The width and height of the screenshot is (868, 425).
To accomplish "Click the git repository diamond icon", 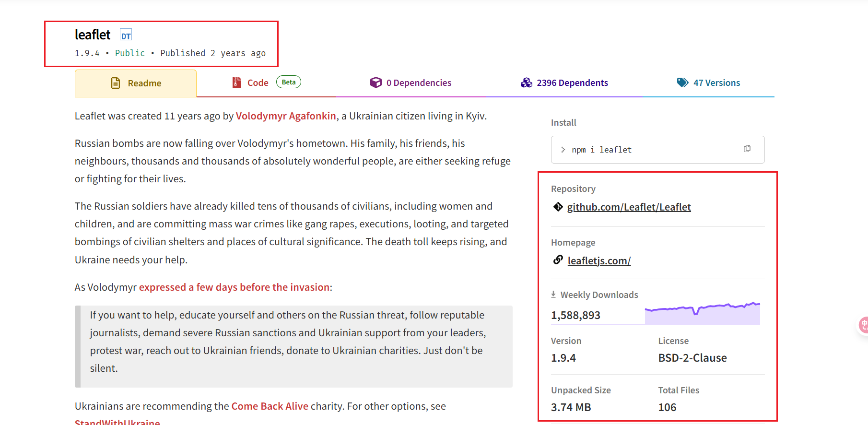I will coord(558,207).
